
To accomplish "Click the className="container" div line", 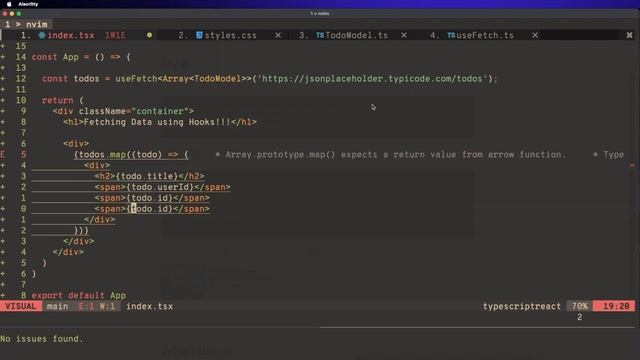I will pos(123,111).
